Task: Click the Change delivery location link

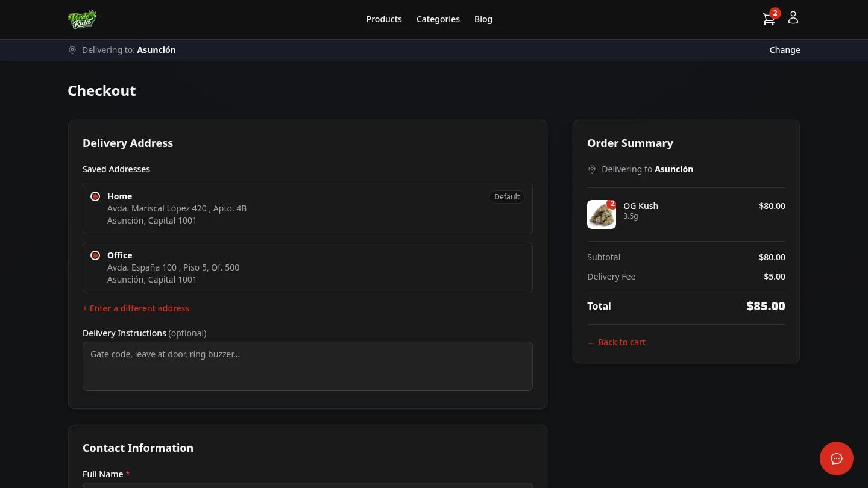Action: [x=785, y=50]
